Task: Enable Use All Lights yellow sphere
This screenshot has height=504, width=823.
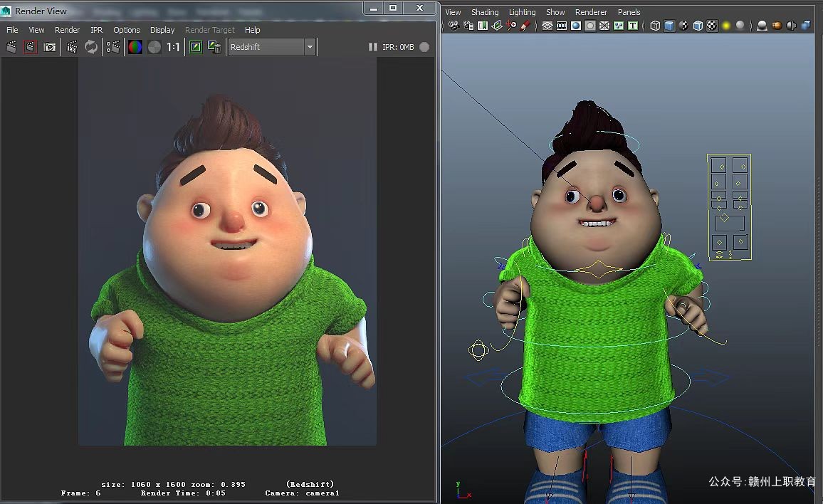Action: (726, 25)
